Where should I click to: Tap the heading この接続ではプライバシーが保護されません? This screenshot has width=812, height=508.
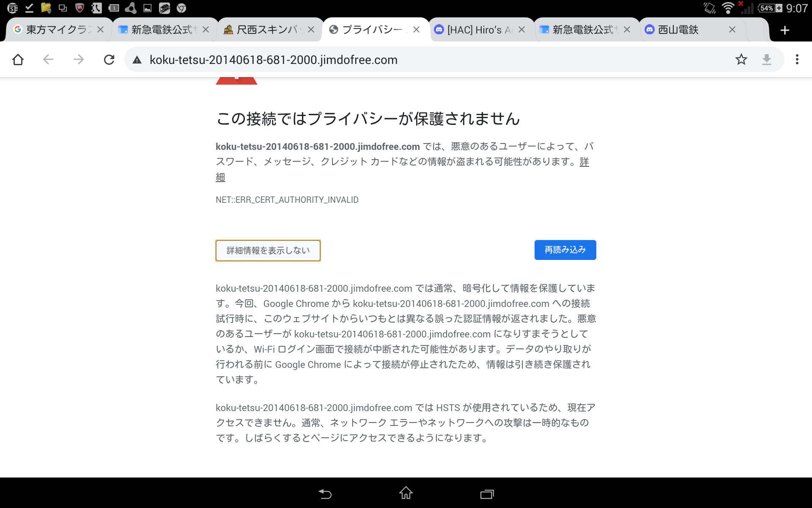click(368, 119)
